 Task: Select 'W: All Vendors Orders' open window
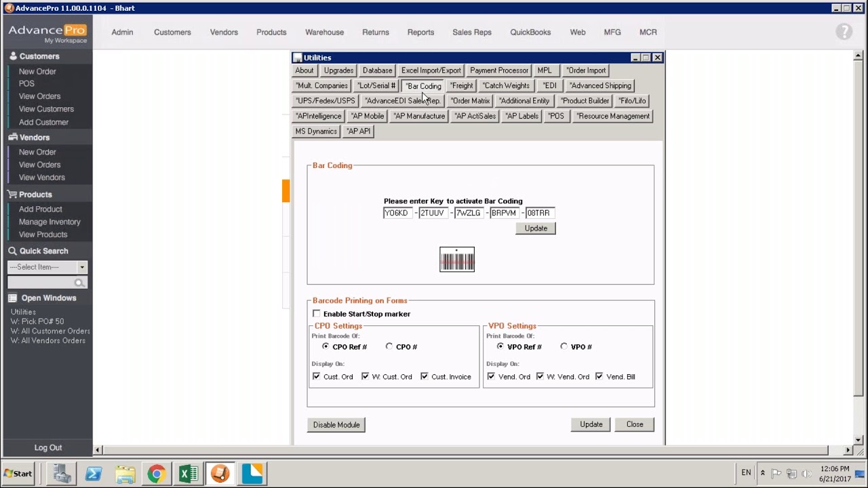tap(48, 340)
